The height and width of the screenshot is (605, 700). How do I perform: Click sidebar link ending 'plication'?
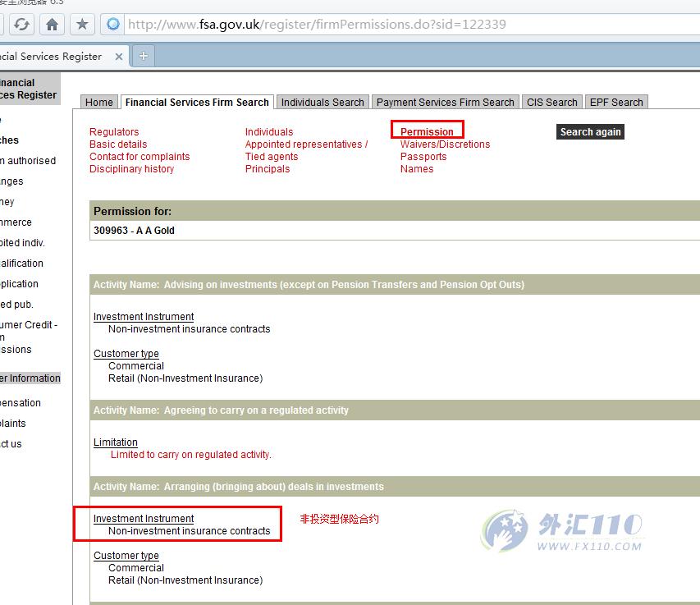pos(19,284)
